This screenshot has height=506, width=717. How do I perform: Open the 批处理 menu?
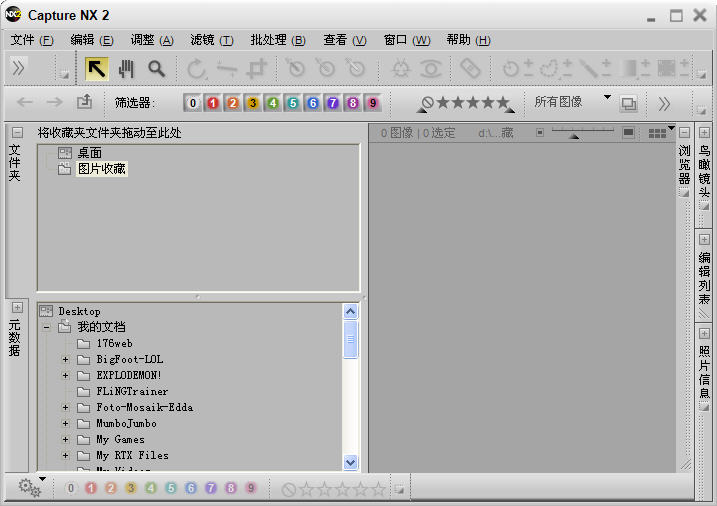click(277, 40)
